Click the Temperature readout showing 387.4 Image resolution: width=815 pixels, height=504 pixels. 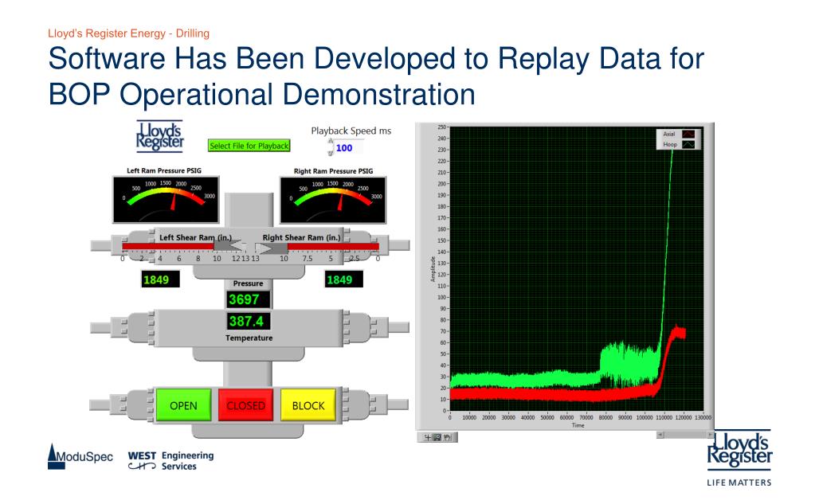[x=249, y=321]
